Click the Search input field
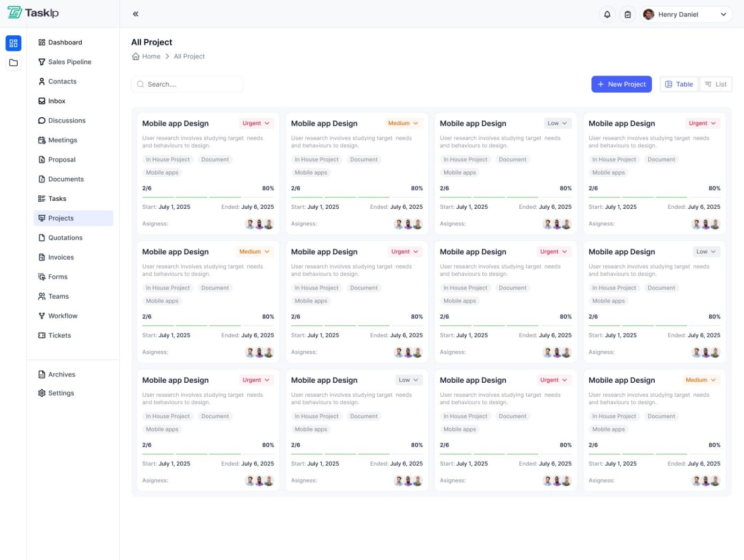 pyautogui.click(x=187, y=84)
